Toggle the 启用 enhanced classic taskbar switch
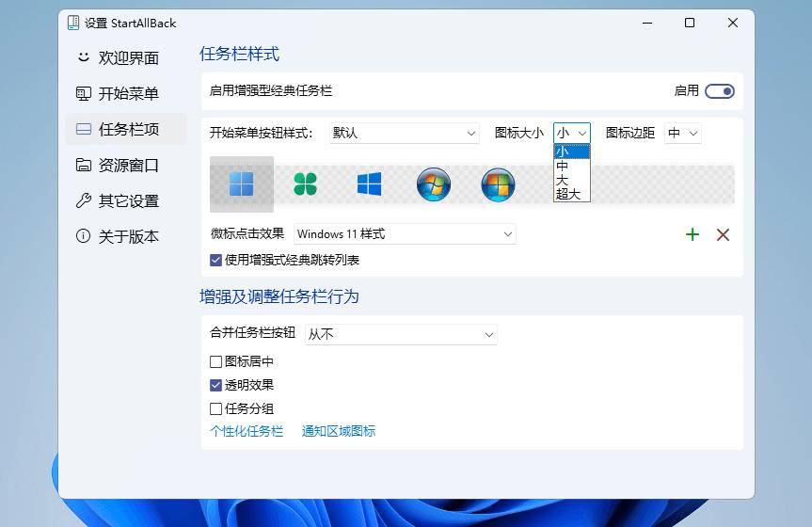The width and height of the screenshot is (812, 527). tap(720, 91)
